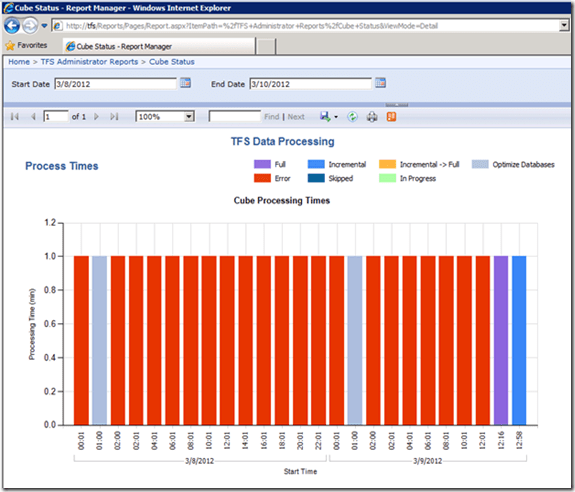Screen dimensions: 575x492
Task: Click the 3/8/2012 date axis label
Action: [199, 461]
